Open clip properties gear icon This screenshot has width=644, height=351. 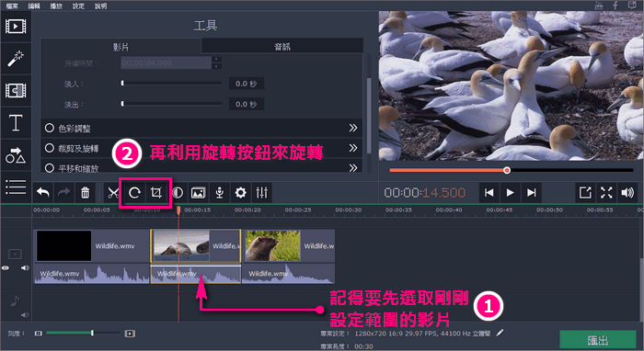tap(241, 192)
